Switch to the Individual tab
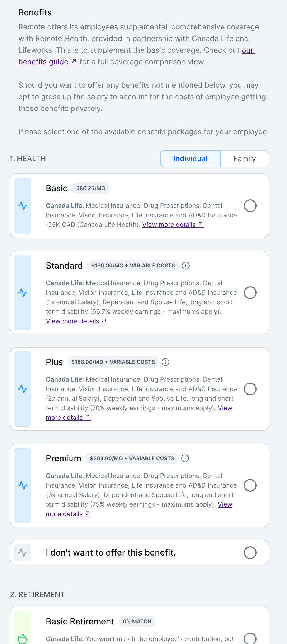Viewport: 287px width, 644px height. 190,159
